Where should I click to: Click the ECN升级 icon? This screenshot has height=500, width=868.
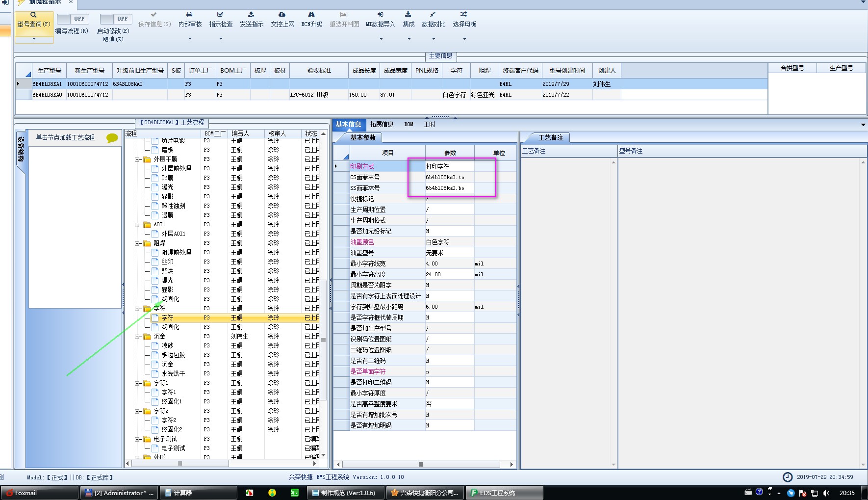coord(311,15)
